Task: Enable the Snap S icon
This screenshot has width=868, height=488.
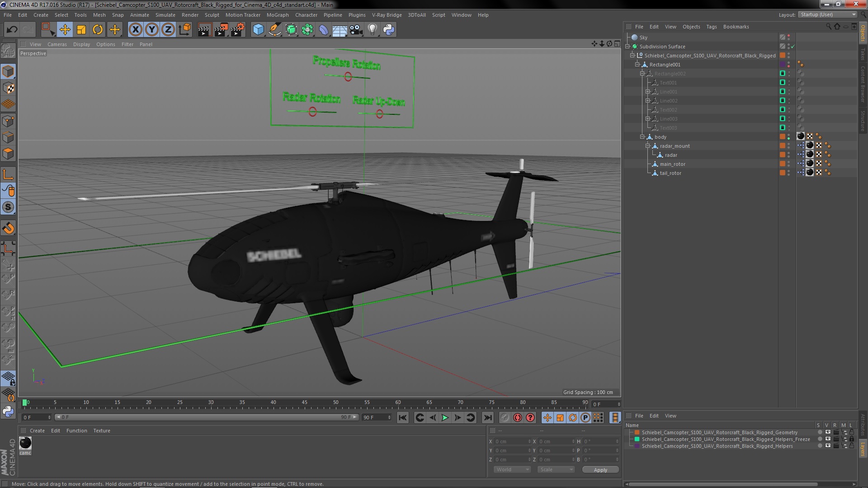Action: click(x=8, y=207)
